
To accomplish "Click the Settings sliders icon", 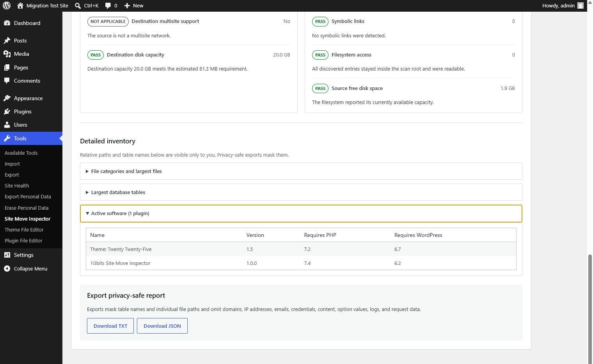I will click(x=7, y=255).
